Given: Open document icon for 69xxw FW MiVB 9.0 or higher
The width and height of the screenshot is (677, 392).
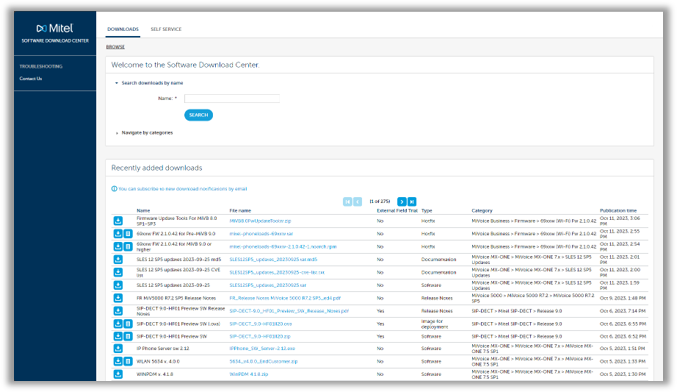Looking at the screenshot, I should [x=128, y=247].
